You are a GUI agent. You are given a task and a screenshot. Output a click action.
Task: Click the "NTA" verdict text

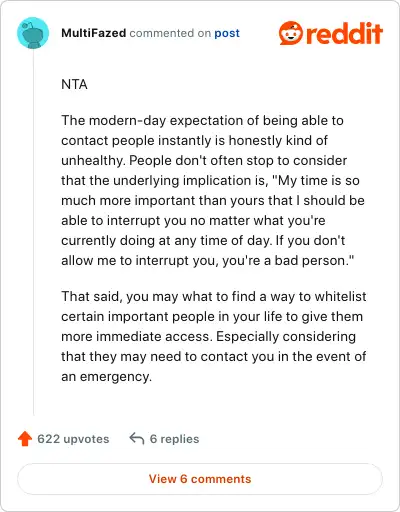tap(74, 84)
